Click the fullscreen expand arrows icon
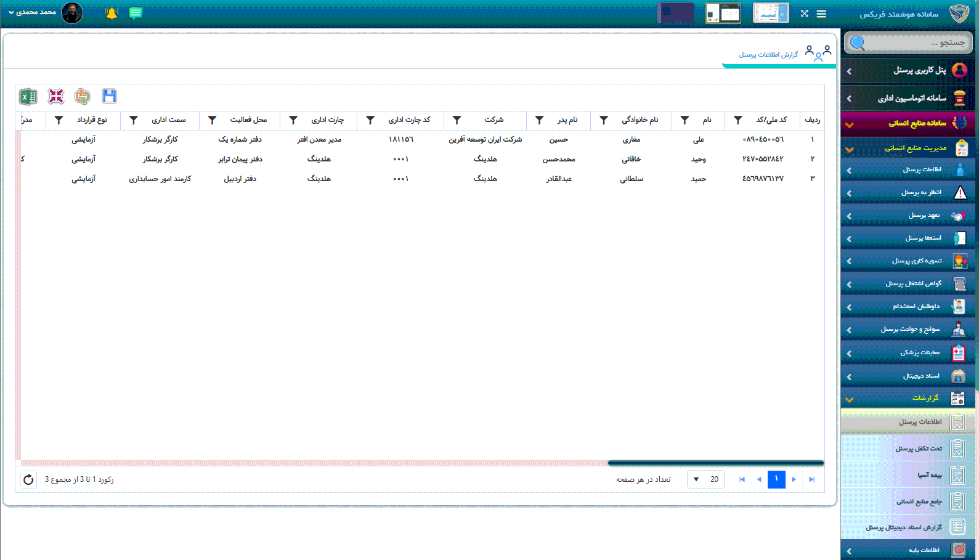 pyautogui.click(x=804, y=14)
